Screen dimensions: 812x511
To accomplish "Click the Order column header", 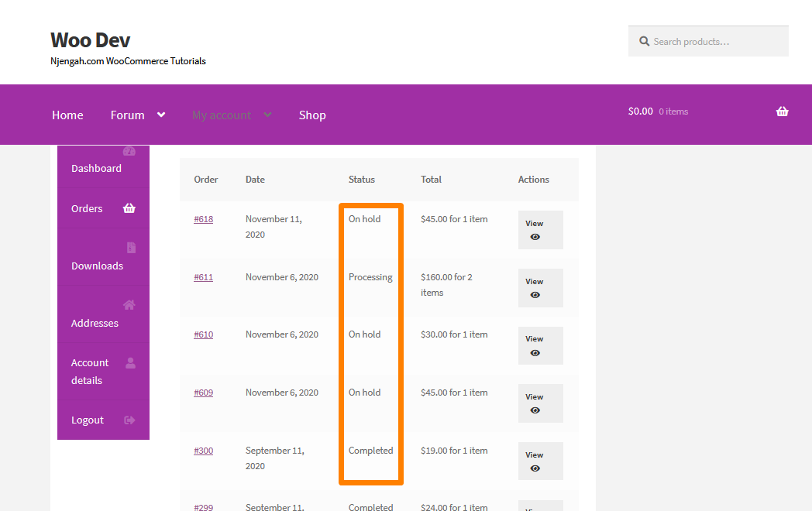I will 205,179.
